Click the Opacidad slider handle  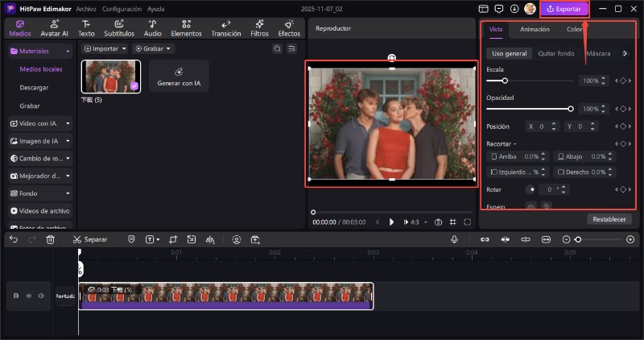coord(571,108)
